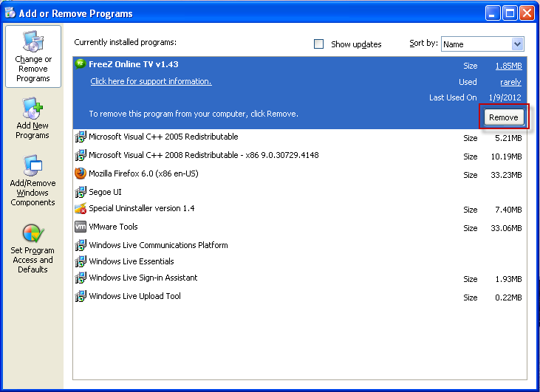This screenshot has width=540, height=392.
Task: Click the 10.19MB size value
Action: tap(506, 157)
